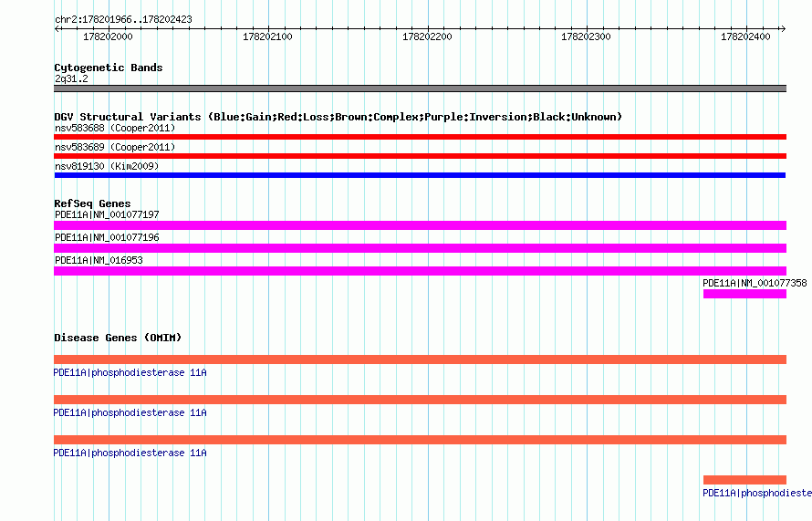Click the magenta NM_001077197 gene bar
The image size is (812, 521).
420,225
